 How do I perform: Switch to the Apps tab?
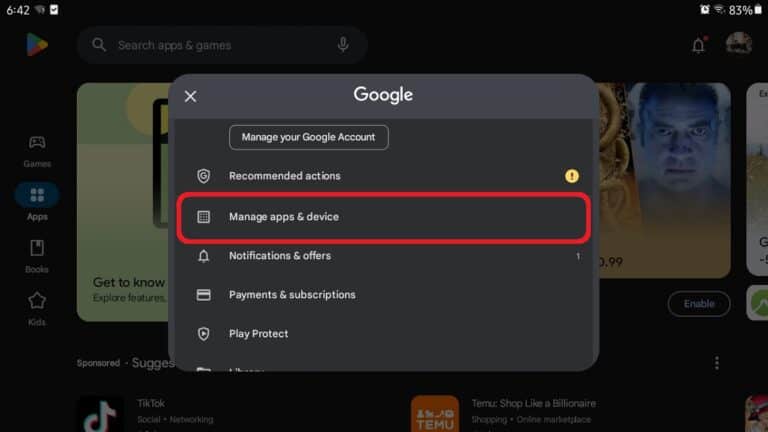point(37,202)
